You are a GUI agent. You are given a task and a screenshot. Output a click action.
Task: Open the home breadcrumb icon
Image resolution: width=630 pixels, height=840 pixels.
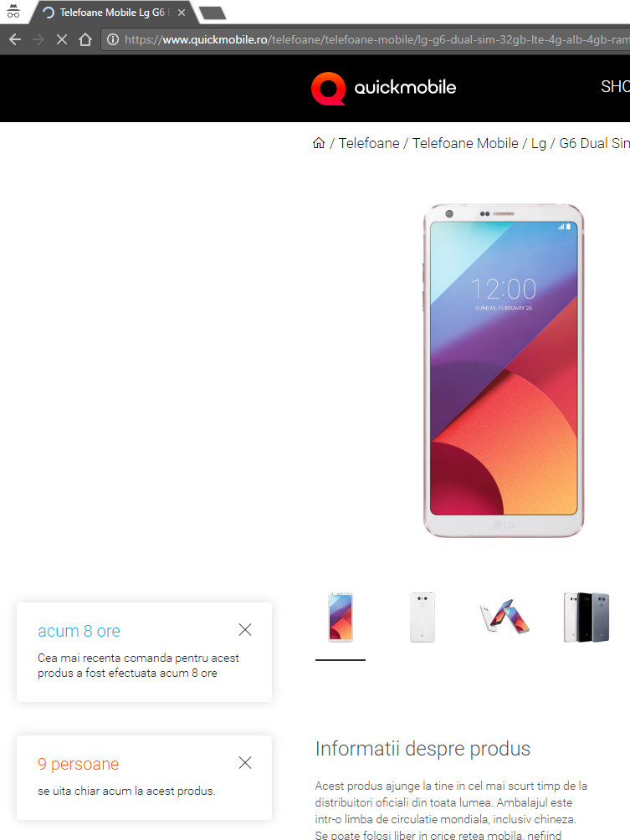pyautogui.click(x=319, y=143)
